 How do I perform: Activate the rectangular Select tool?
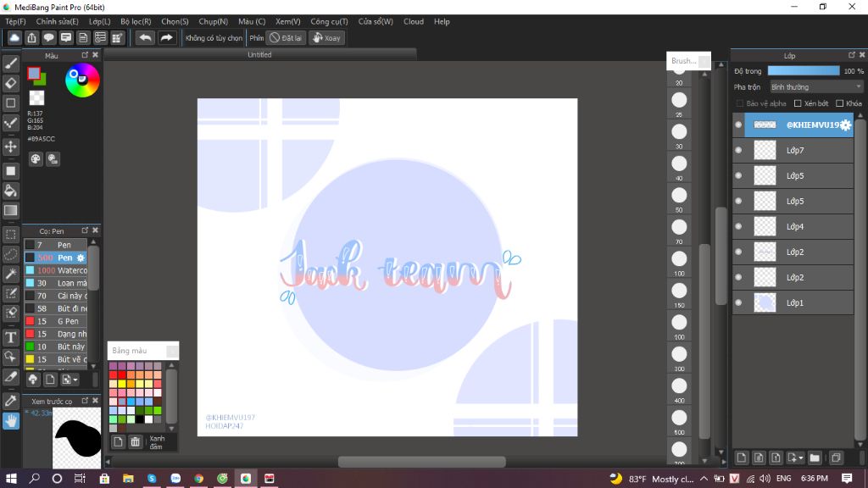tap(10, 235)
